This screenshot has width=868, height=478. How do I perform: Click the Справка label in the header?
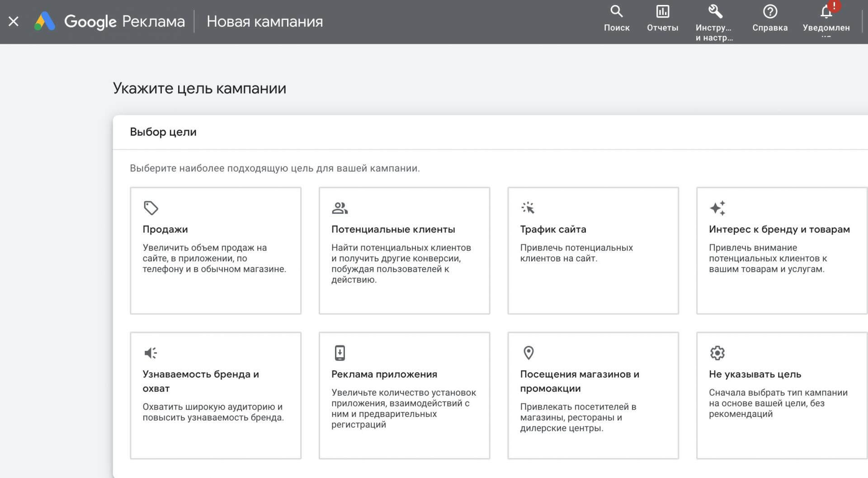(x=770, y=28)
